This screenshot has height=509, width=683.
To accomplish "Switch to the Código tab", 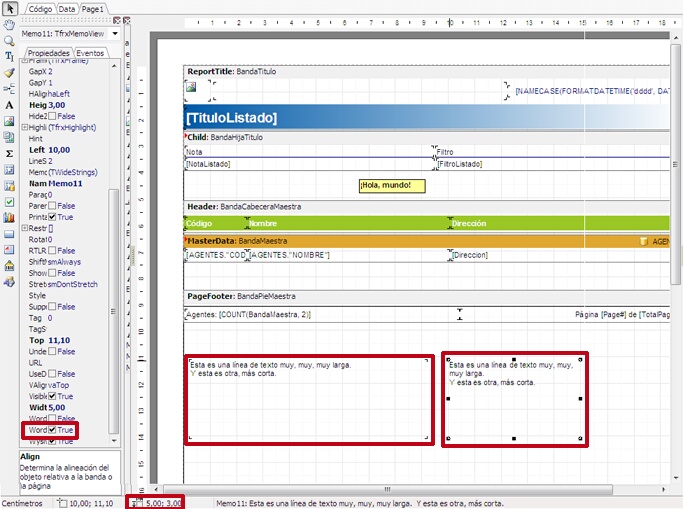I will click(x=40, y=8).
